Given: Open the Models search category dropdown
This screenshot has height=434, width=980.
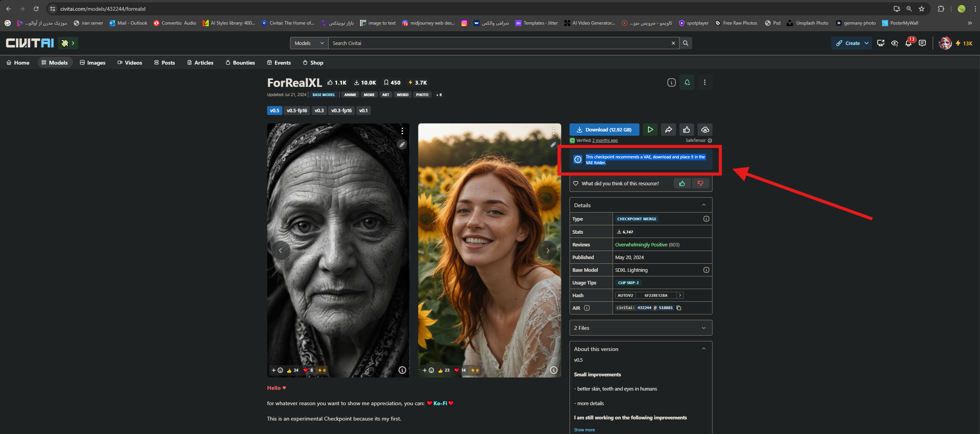Looking at the screenshot, I should [309, 43].
